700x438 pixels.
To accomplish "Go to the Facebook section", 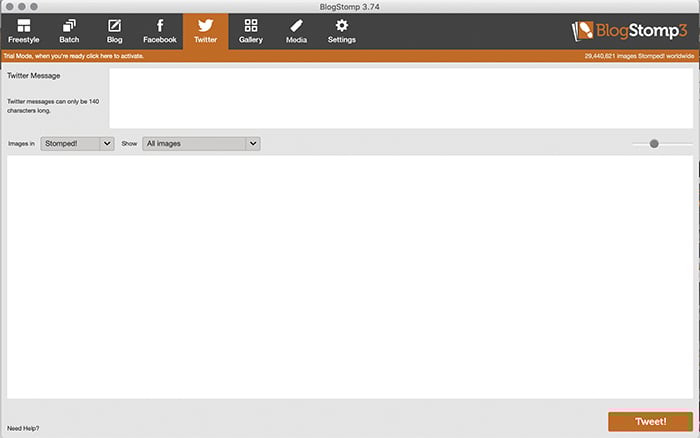I will click(160, 31).
